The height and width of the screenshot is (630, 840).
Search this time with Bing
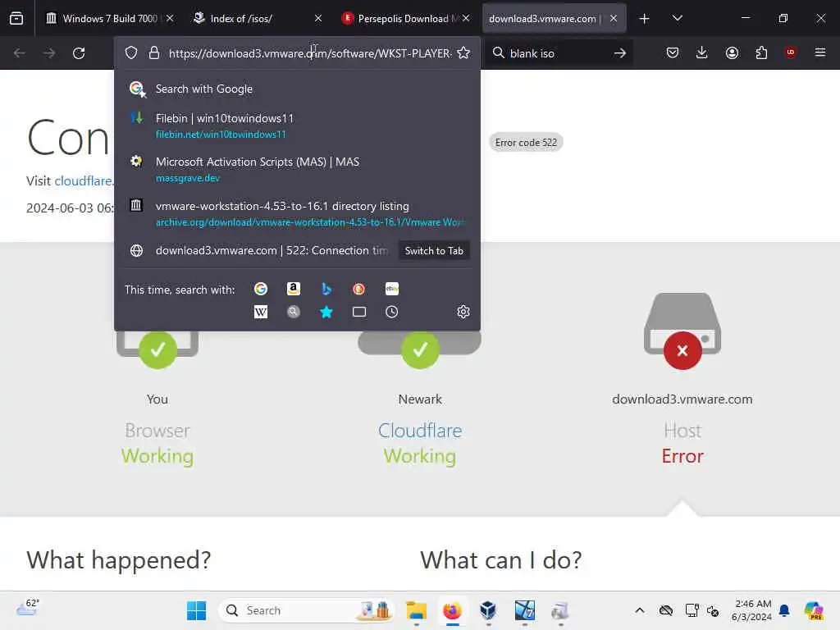[326, 290]
